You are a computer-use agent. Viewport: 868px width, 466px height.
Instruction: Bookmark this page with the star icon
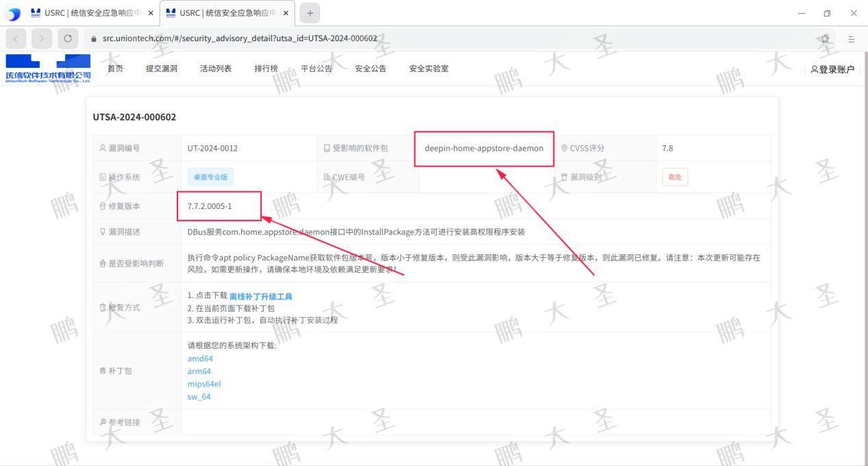(825, 39)
